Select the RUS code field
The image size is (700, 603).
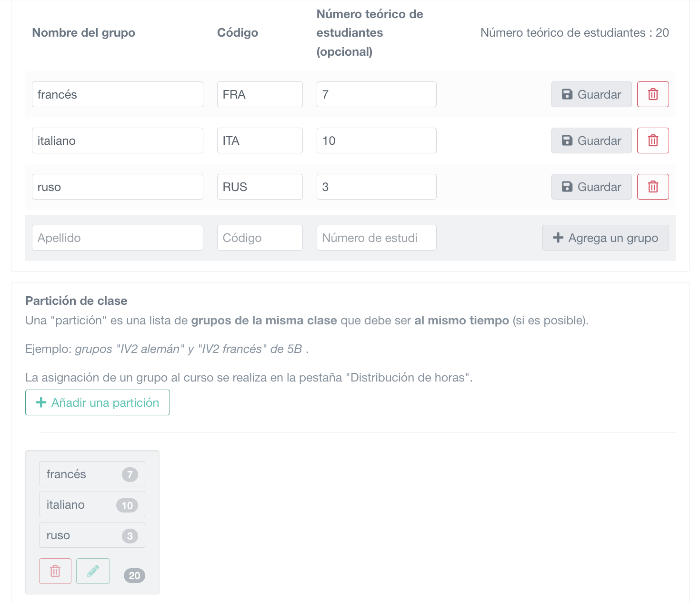pos(260,187)
